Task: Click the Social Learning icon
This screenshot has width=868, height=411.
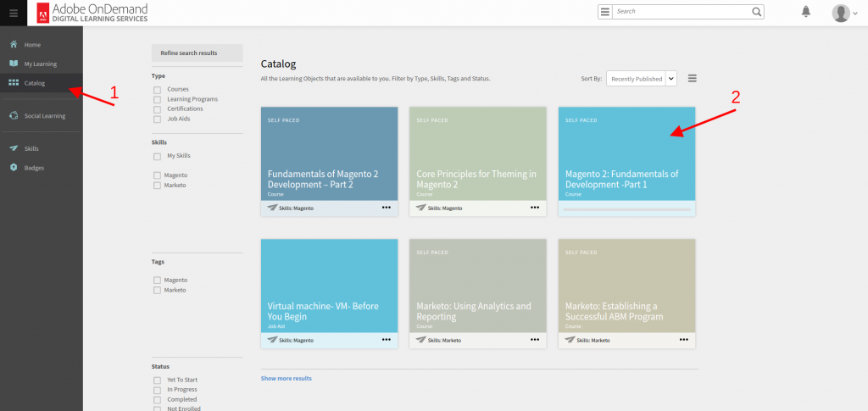Action: (14, 115)
